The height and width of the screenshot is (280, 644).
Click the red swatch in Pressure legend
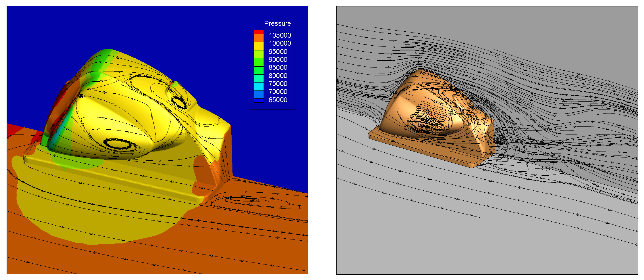259,32
